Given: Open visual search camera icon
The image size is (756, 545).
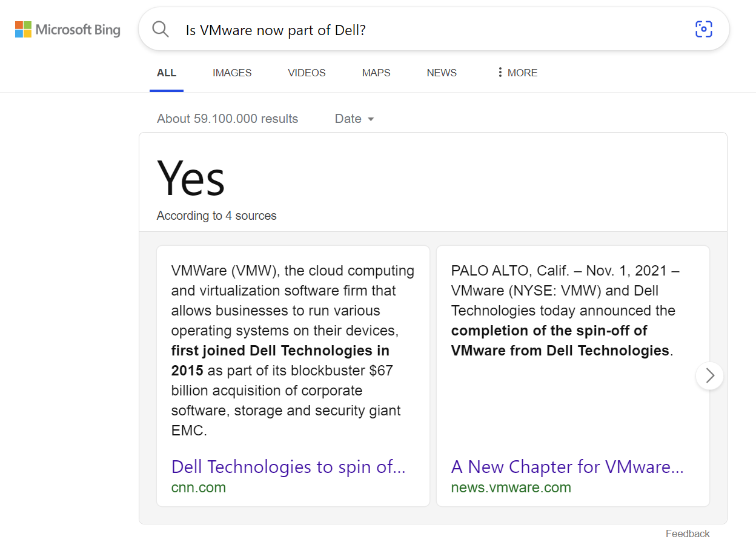Looking at the screenshot, I should (x=703, y=29).
